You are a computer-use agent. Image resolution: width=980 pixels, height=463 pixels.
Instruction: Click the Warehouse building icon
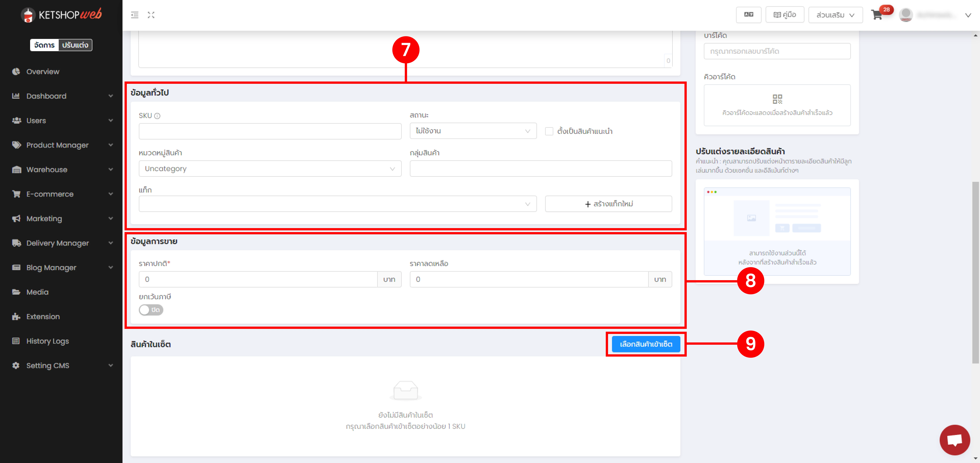tap(16, 170)
